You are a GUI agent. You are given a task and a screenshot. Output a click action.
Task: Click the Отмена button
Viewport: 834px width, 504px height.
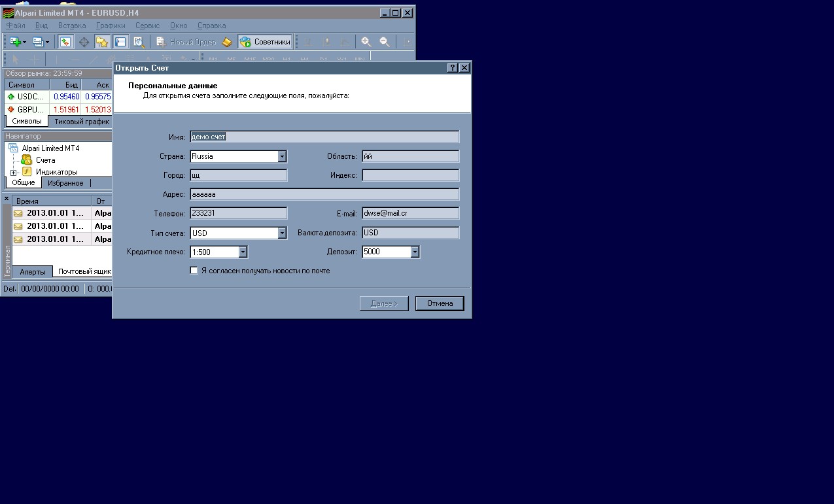point(440,303)
